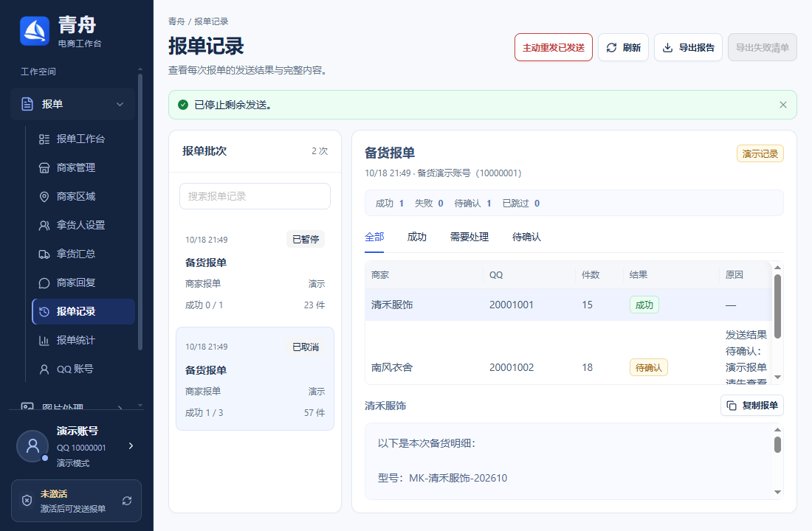Click table scrollbar down arrow
Screen dimensions: 812x531
777,378
